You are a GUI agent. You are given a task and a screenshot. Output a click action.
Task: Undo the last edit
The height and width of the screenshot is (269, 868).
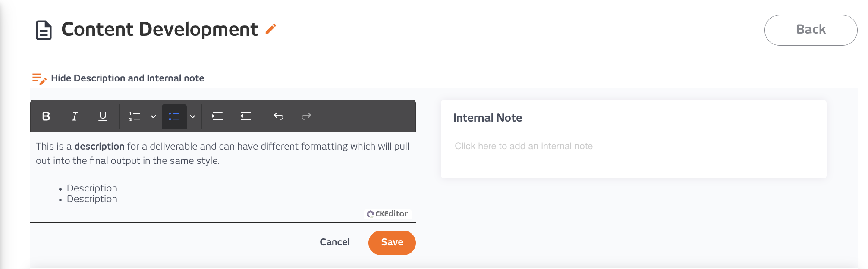[x=278, y=116]
